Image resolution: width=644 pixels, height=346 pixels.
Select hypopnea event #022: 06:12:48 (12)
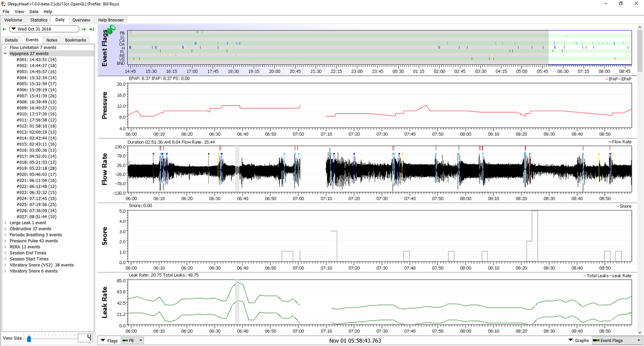point(37,186)
